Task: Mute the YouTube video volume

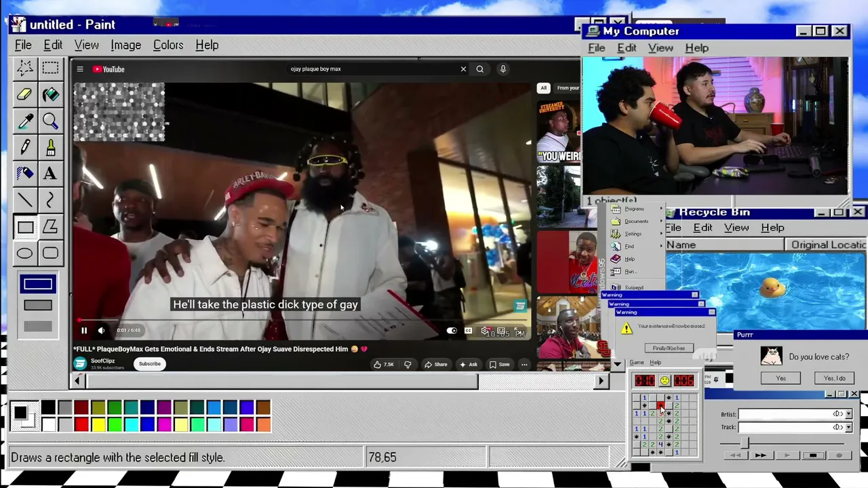Action: click(101, 331)
